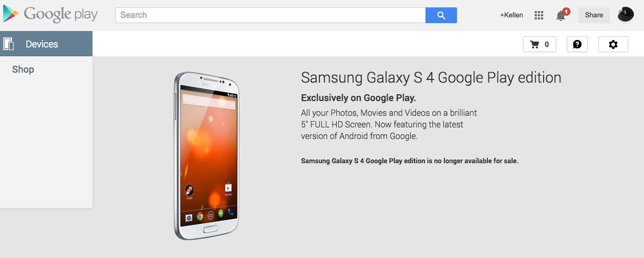644x258 pixels.
Task: Click the +Kellen link
Action: click(511, 15)
